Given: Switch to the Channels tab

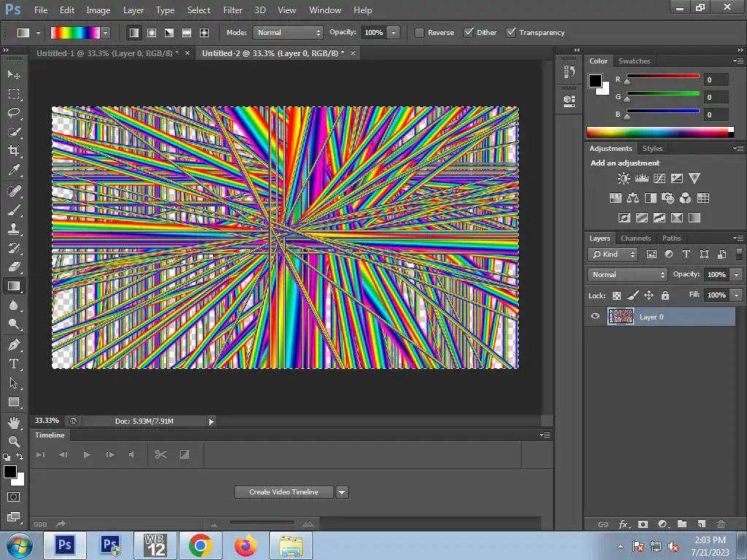Looking at the screenshot, I should 635,238.
